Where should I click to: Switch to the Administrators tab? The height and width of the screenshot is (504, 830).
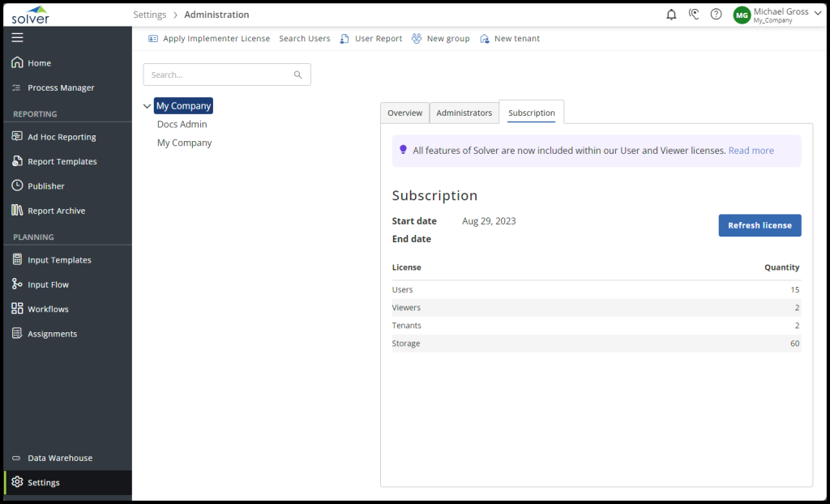click(464, 113)
